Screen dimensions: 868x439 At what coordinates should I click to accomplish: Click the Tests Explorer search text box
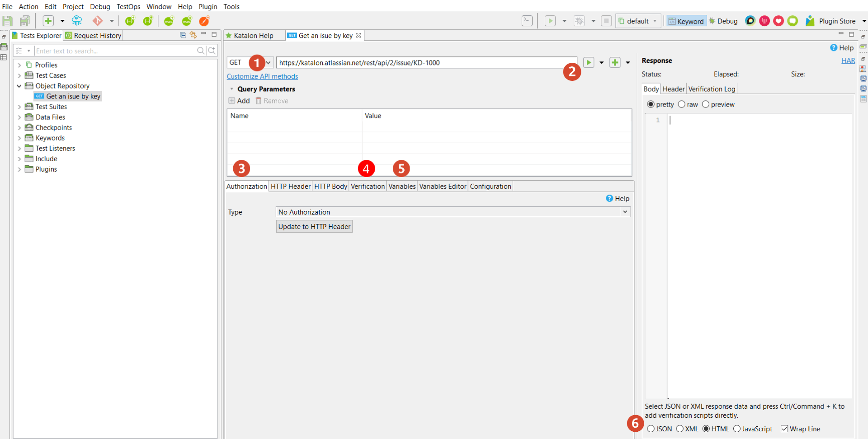pyautogui.click(x=115, y=51)
